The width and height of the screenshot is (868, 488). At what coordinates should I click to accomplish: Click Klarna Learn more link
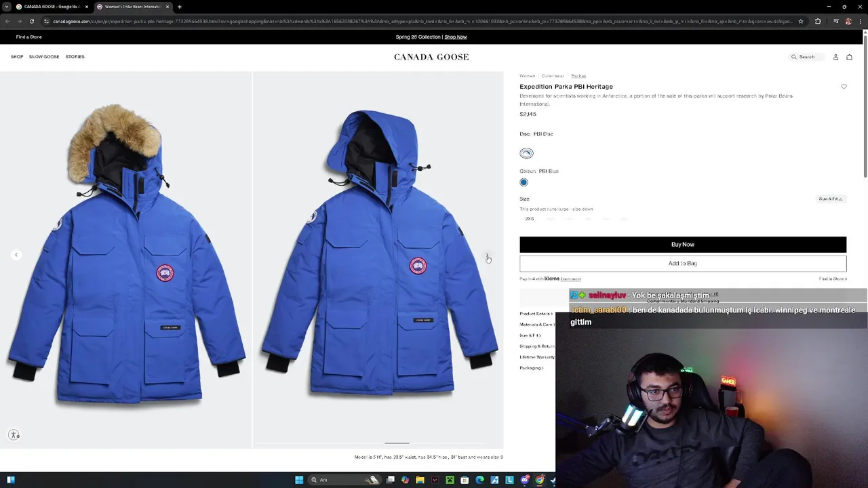pos(571,279)
